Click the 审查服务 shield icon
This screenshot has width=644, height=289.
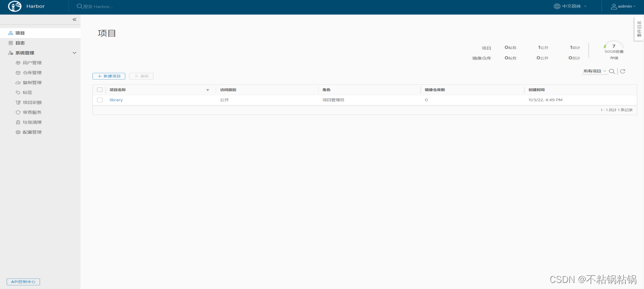click(18, 112)
